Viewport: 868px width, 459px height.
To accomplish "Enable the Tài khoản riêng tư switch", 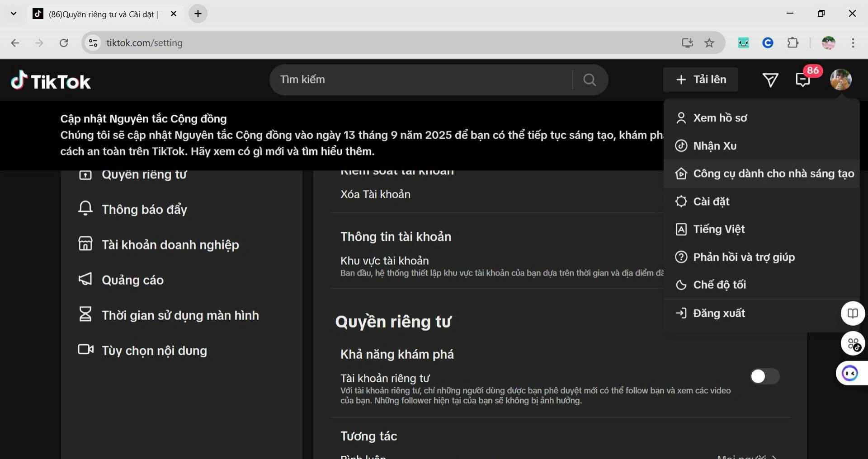I will (765, 376).
